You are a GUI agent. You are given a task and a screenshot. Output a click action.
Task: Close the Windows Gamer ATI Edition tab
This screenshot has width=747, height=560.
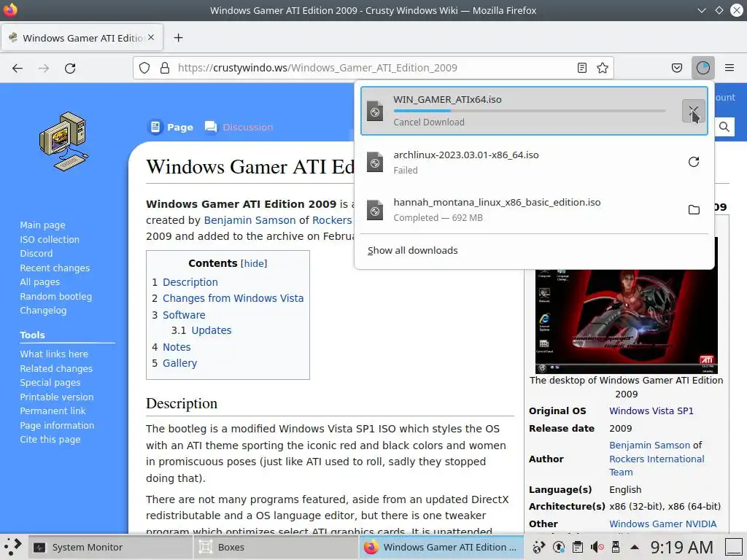coord(151,37)
